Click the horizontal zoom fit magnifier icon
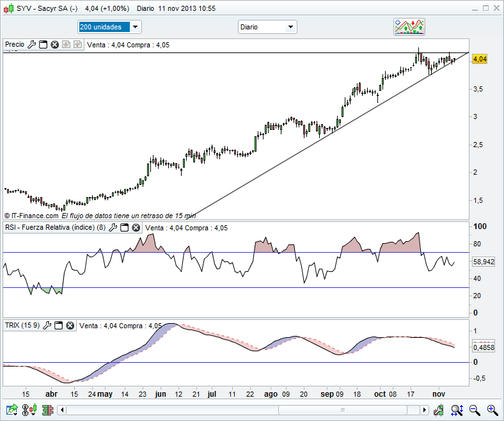The image size is (504, 421). 457,410
